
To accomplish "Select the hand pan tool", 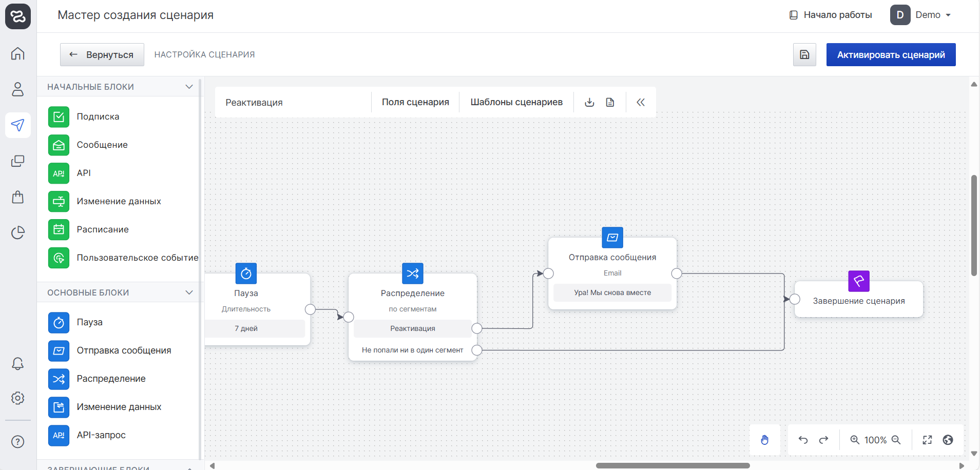I will coord(764,440).
